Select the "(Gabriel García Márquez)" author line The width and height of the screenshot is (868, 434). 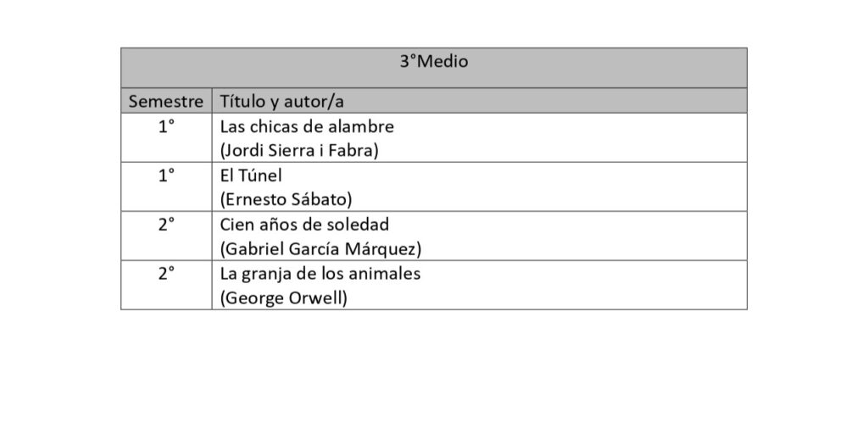pos(320,249)
